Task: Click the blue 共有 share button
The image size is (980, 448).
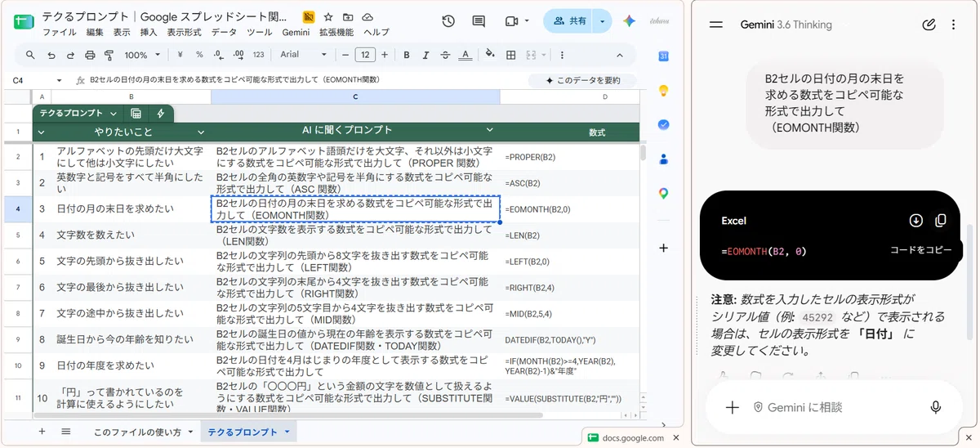Action: [569, 21]
